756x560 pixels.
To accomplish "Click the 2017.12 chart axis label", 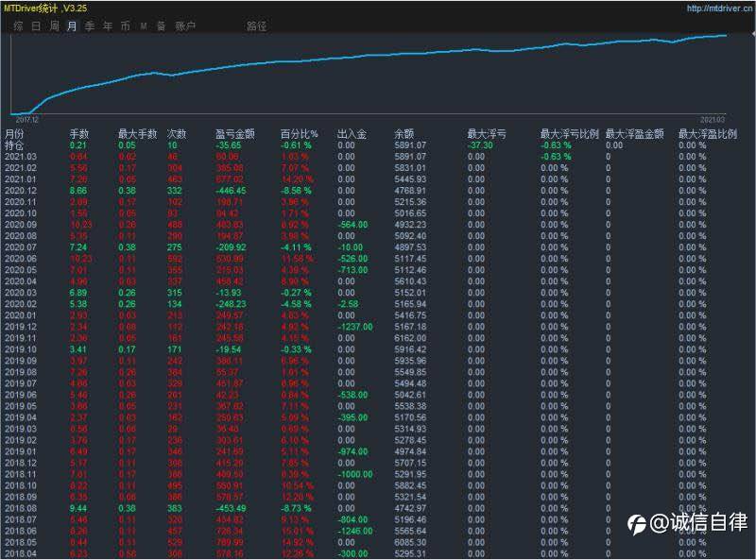I will (x=27, y=120).
